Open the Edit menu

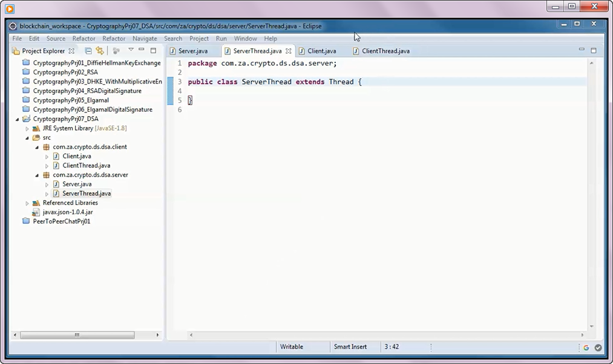34,38
